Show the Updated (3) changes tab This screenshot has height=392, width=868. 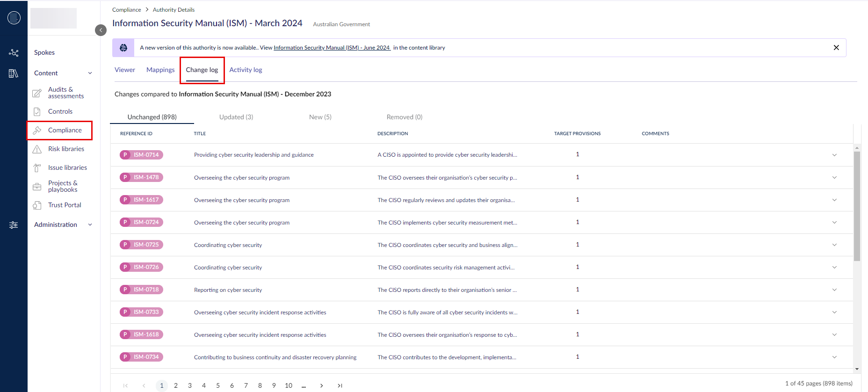pos(236,117)
